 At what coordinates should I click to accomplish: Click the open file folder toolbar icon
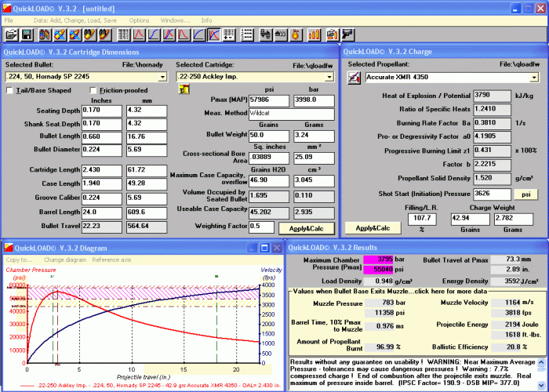point(12,34)
